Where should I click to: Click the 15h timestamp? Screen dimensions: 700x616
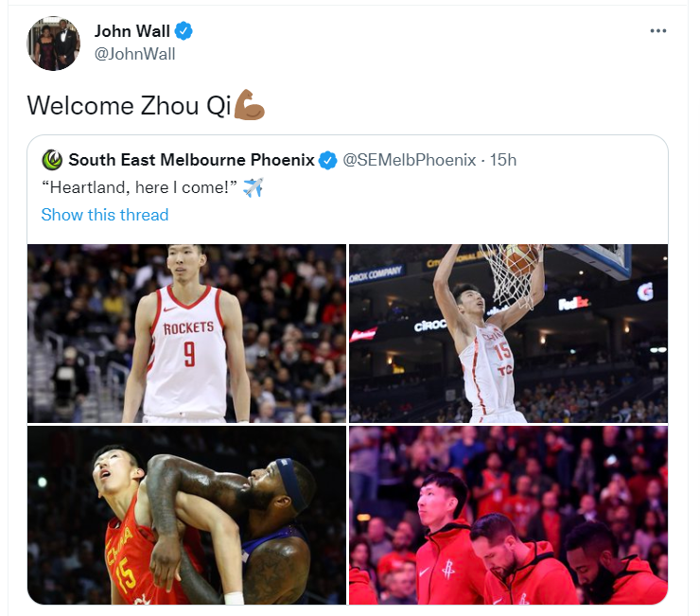[x=503, y=160]
